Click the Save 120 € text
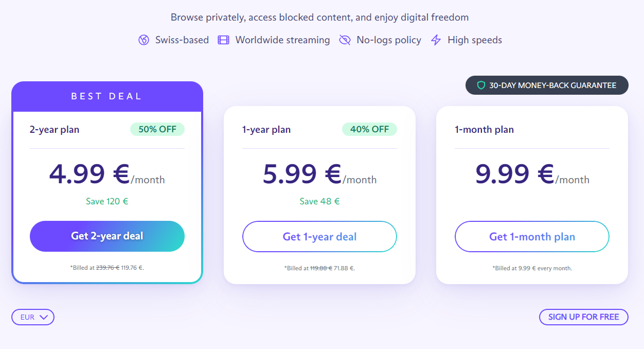This screenshot has height=349, width=644. pyautogui.click(x=107, y=201)
